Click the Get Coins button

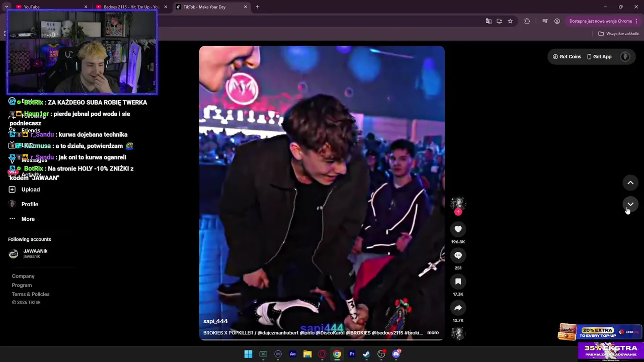point(567,57)
